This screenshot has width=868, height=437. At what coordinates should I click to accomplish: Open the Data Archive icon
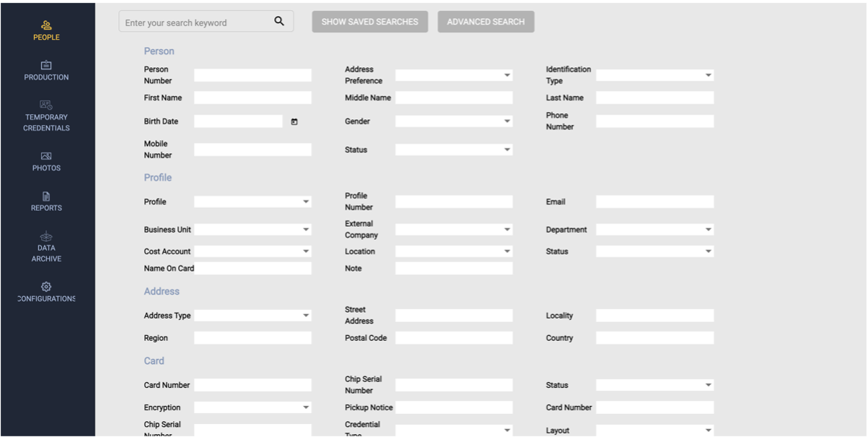(45, 236)
